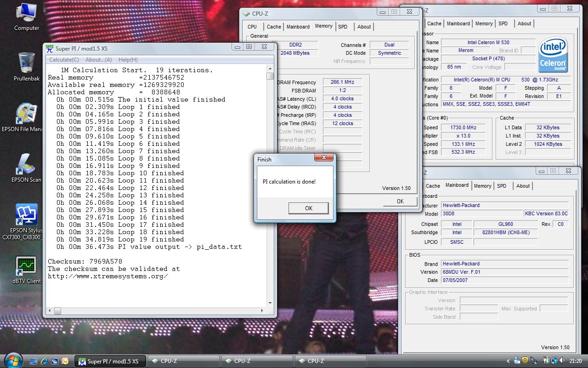The width and height of the screenshot is (588, 368).
Task: Click the 'Intel Celeron M 530' name field
Action: click(x=488, y=42)
